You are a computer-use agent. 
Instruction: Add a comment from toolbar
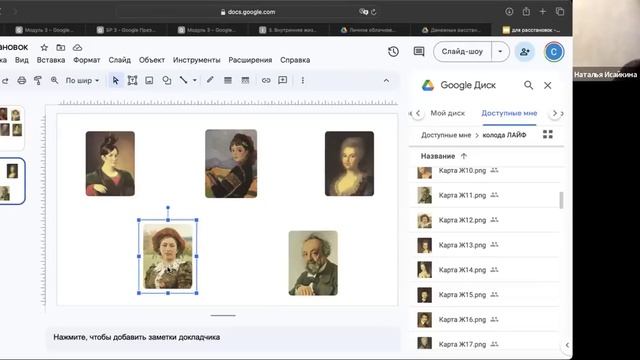[x=282, y=80]
